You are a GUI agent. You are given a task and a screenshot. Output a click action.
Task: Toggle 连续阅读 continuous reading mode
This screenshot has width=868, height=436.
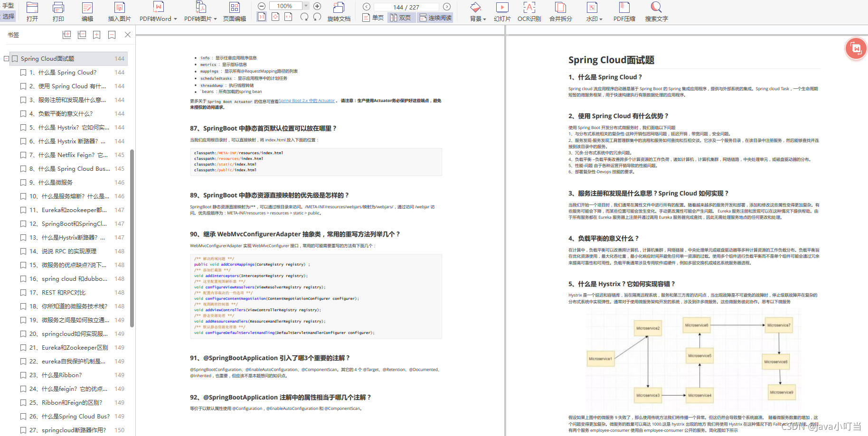pos(436,18)
